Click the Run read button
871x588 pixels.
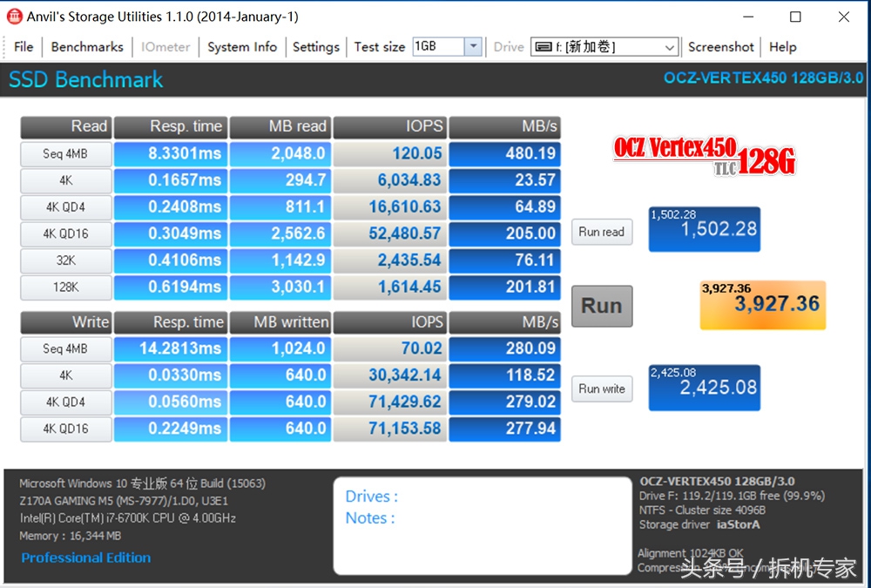click(601, 232)
